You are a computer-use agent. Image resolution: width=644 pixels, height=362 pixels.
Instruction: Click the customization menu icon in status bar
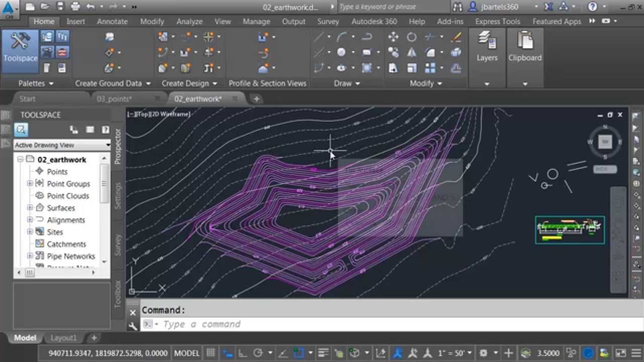click(x=635, y=353)
